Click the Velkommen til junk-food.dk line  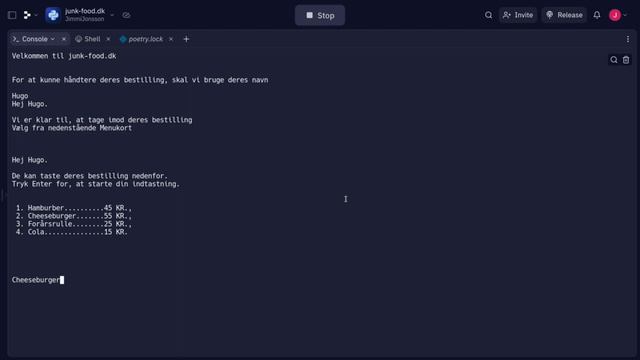[x=64, y=56]
